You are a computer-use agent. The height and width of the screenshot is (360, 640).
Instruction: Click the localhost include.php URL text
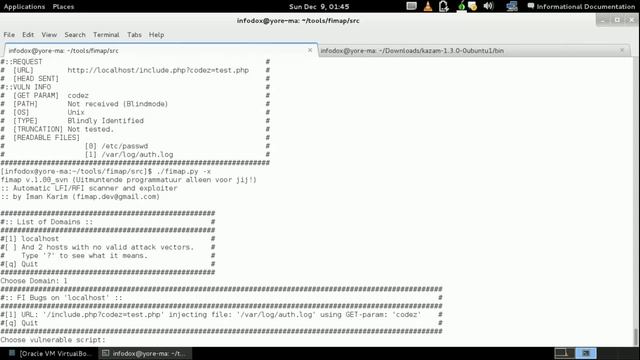click(x=158, y=70)
